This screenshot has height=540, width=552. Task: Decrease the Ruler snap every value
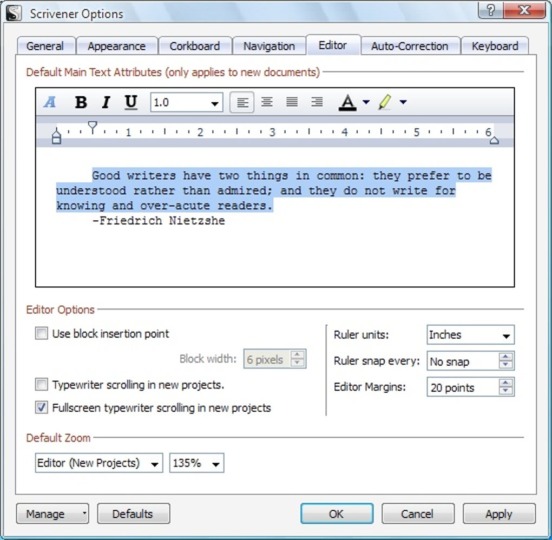click(x=506, y=365)
